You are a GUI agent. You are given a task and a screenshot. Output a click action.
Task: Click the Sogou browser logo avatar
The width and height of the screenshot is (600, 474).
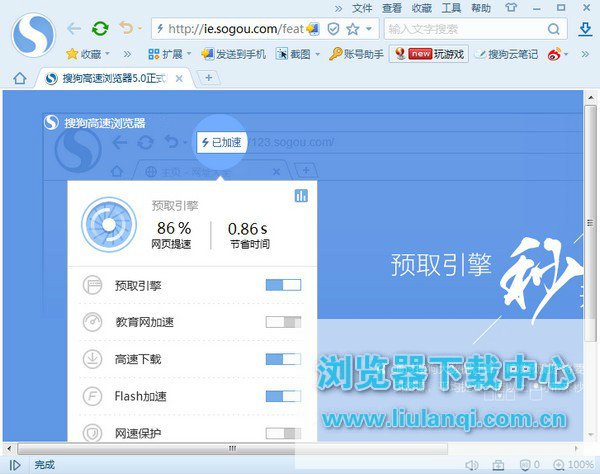(x=33, y=35)
